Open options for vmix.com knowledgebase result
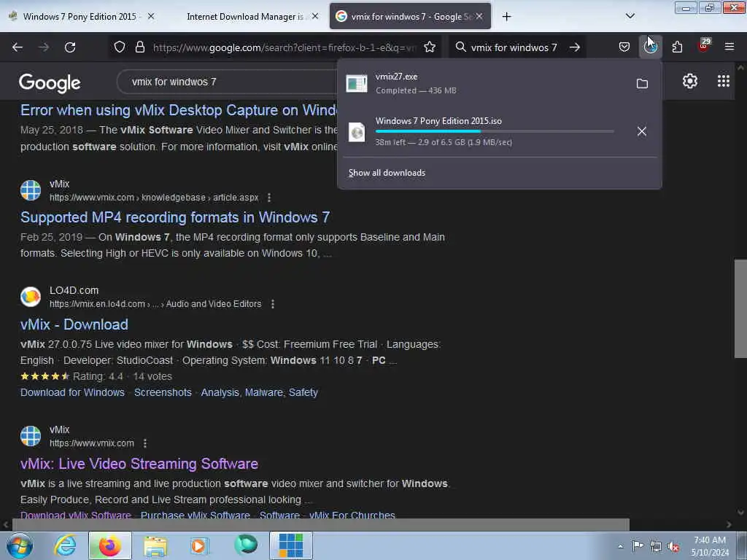The image size is (747, 560). pyautogui.click(x=269, y=198)
